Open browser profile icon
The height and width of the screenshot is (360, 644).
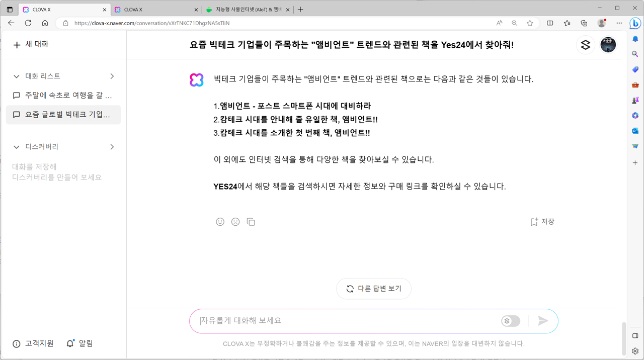tap(602, 23)
